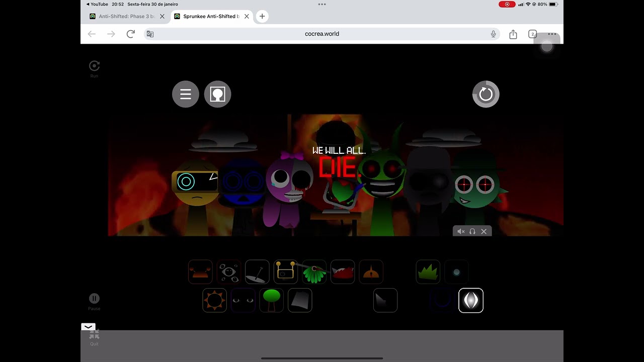Mute sound in the floating media bar
This screenshot has width=644, height=362.
460,231
